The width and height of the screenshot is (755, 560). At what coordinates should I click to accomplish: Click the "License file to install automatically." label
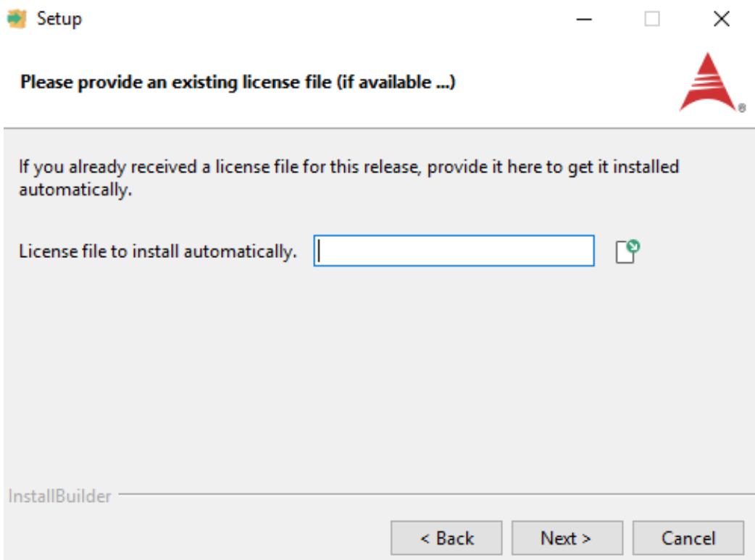pyautogui.click(x=157, y=251)
